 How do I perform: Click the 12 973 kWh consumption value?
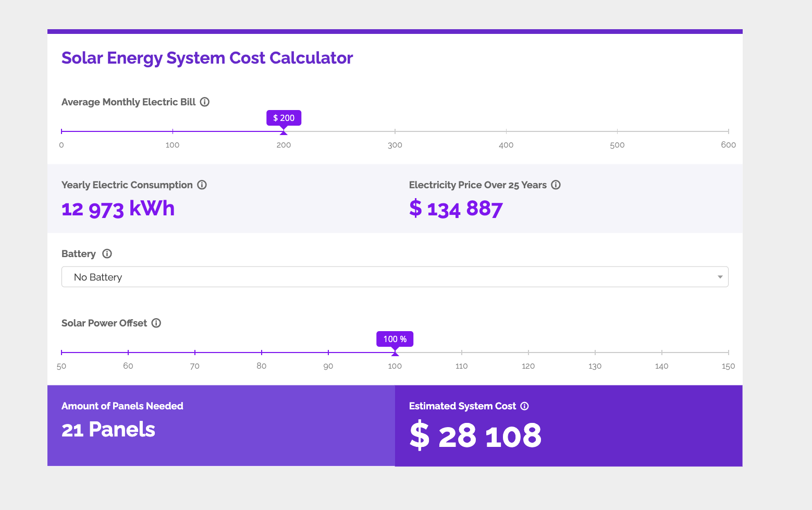click(x=118, y=208)
